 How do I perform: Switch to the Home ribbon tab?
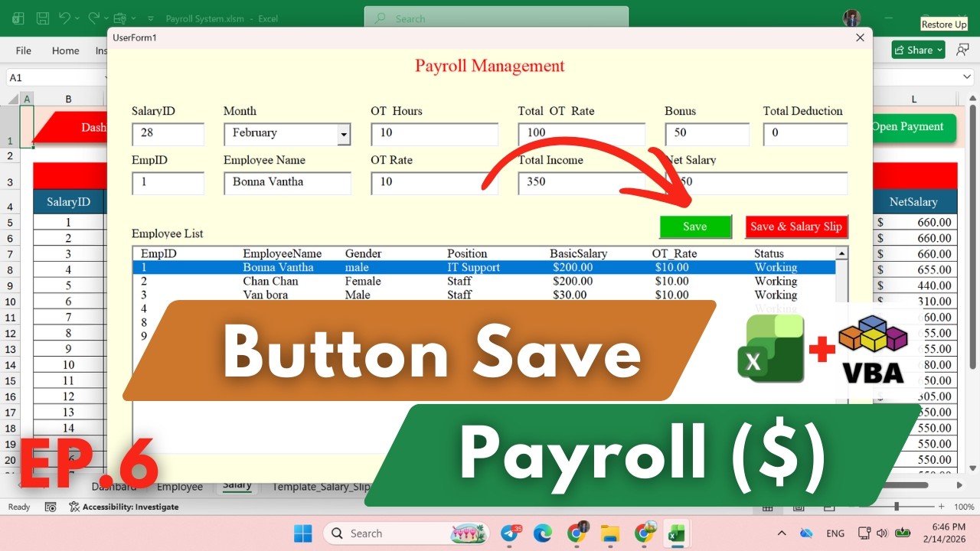pyautogui.click(x=65, y=51)
